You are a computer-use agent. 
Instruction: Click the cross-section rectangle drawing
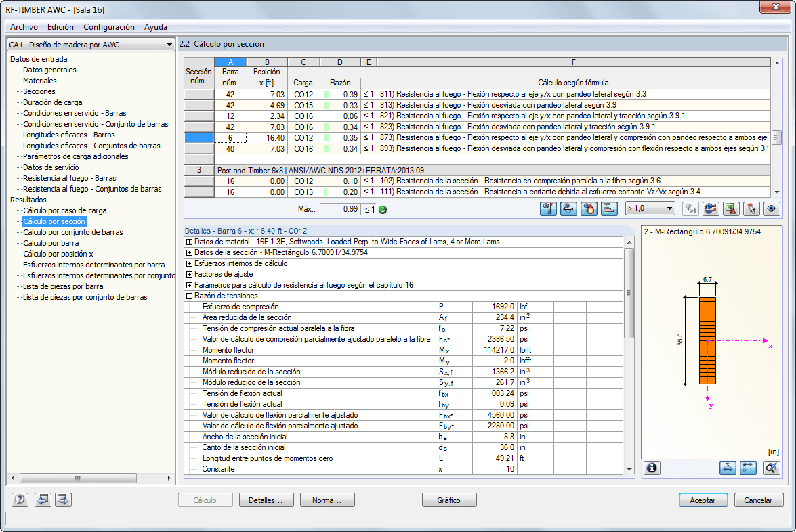tap(707, 341)
